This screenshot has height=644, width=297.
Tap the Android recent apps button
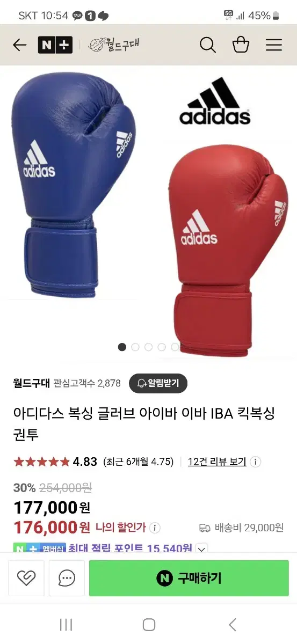(66, 624)
